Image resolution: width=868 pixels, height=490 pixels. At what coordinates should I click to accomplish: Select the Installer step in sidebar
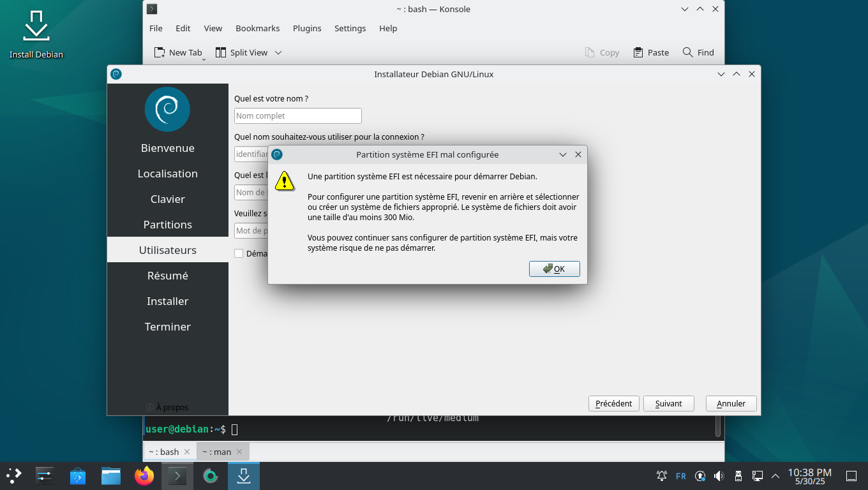tap(168, 301)
